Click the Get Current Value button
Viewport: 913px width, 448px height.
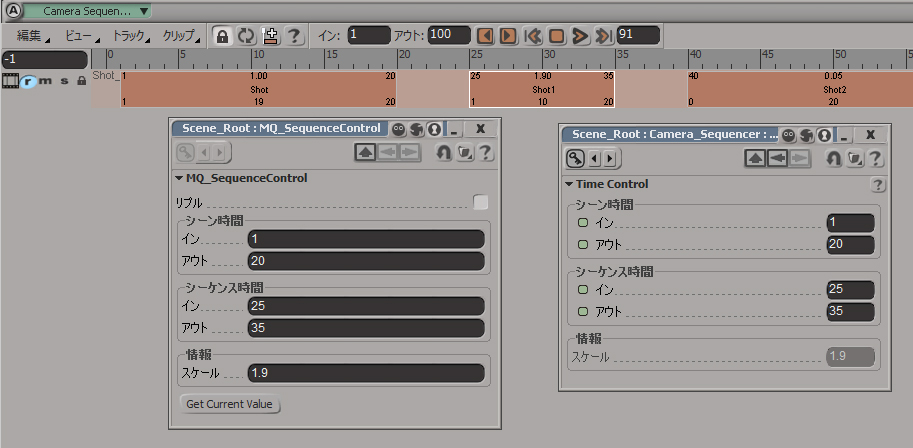pyautogui.click(x=230, y=404)
